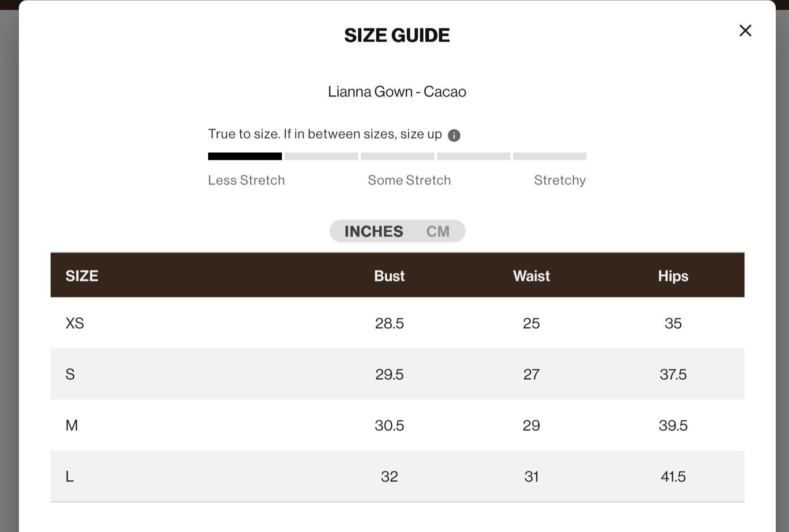Click the Lianna Gown - Cacao title
Viewport: 789px width, 532px height.
397,92
